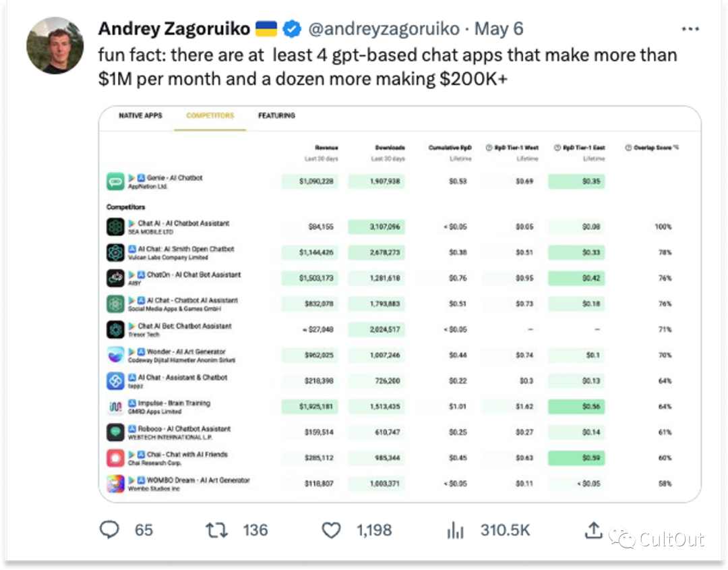Switch to the Native Apps tab

[x=140, y=115]
